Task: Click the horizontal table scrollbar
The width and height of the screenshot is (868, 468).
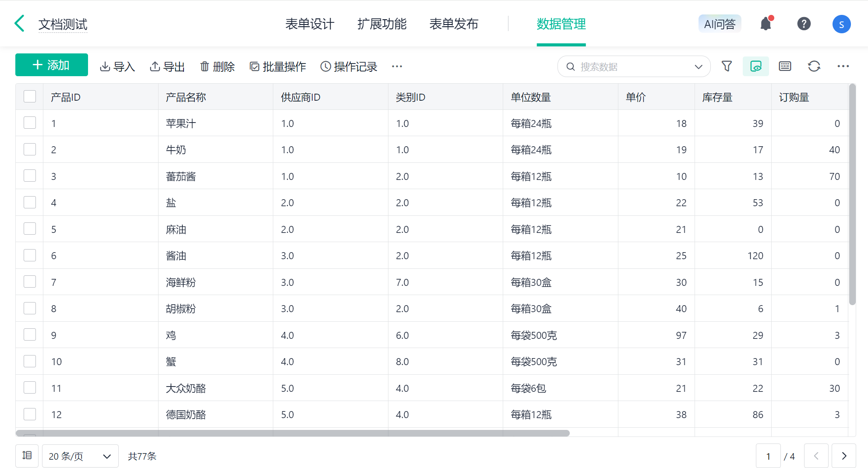Action: click(x=293, y=433)
